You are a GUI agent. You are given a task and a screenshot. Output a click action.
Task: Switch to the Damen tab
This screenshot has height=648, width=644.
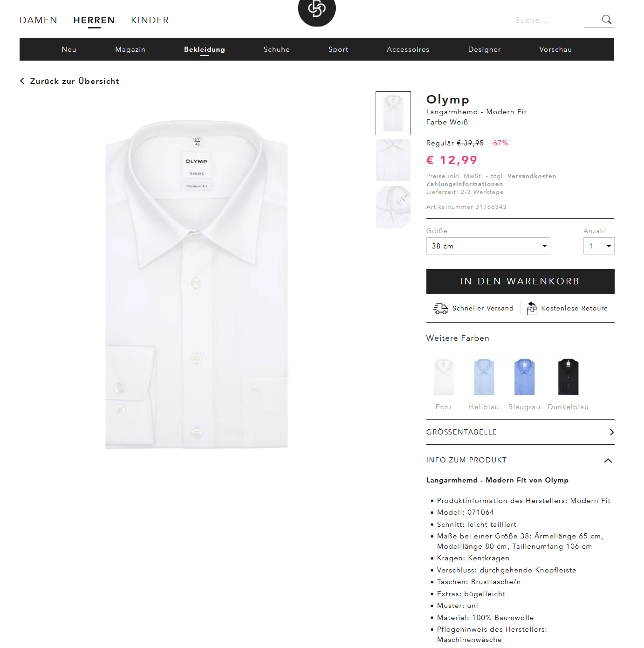[39, 21]
